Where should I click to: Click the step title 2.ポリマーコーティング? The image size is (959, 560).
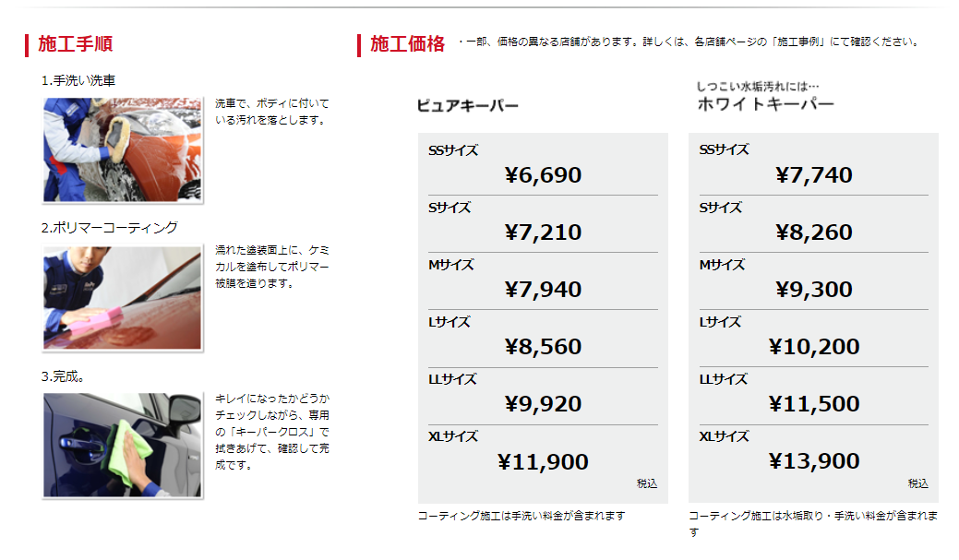[x=109, y=228]
